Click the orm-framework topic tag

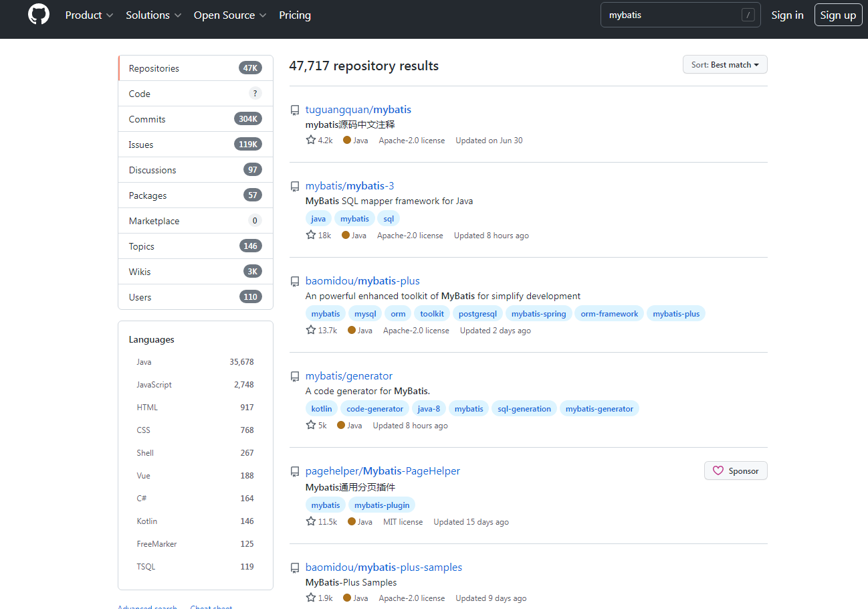(609, 314)
